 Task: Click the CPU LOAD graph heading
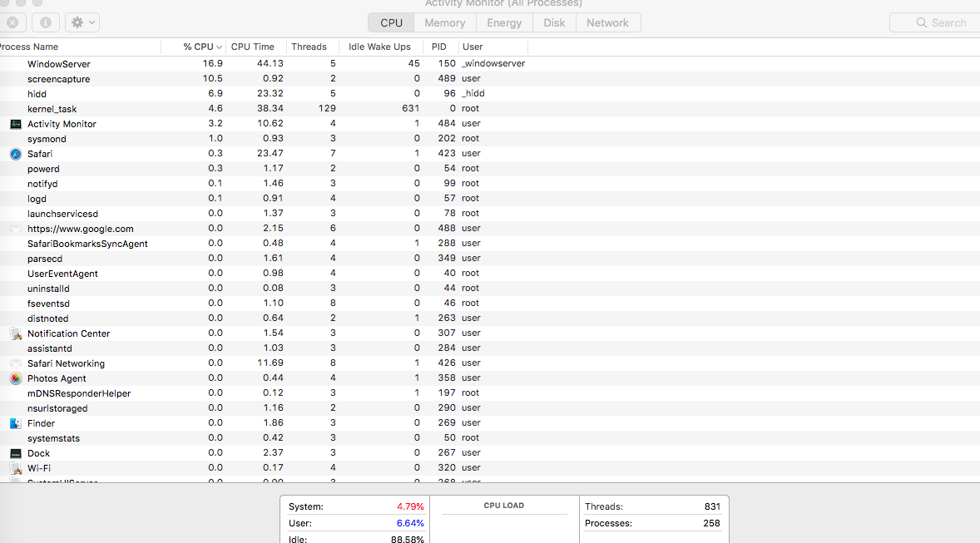[x=504, y=506]
